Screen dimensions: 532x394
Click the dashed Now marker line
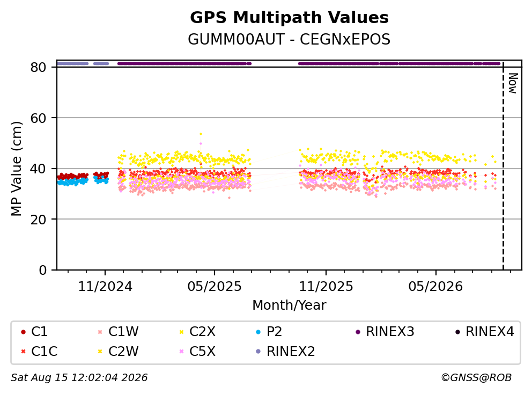(x=503, y=166)
